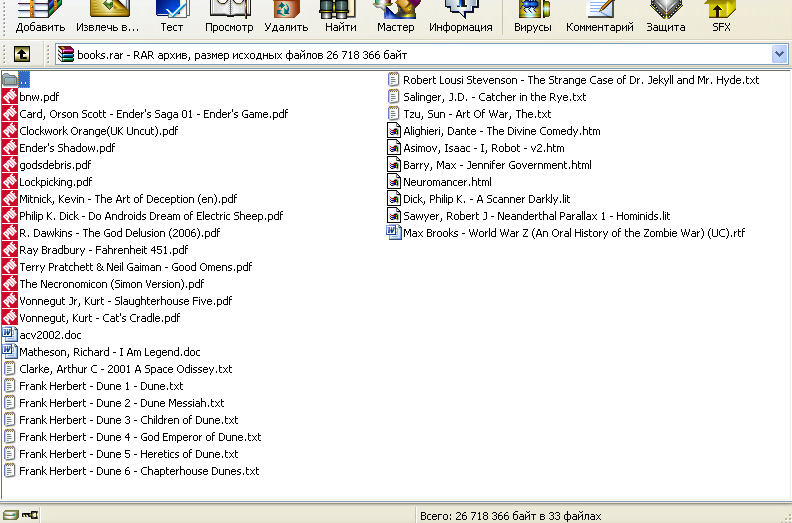Image resolution: width=792 pixels, height=523 pixels.
Task: Select The Necronomicon (Simon Version).pdf
Action: (x=112, y=284)
